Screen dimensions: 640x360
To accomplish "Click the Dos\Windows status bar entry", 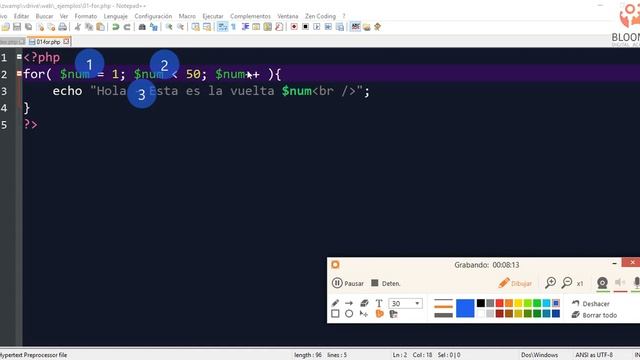I will click(539, 355).
